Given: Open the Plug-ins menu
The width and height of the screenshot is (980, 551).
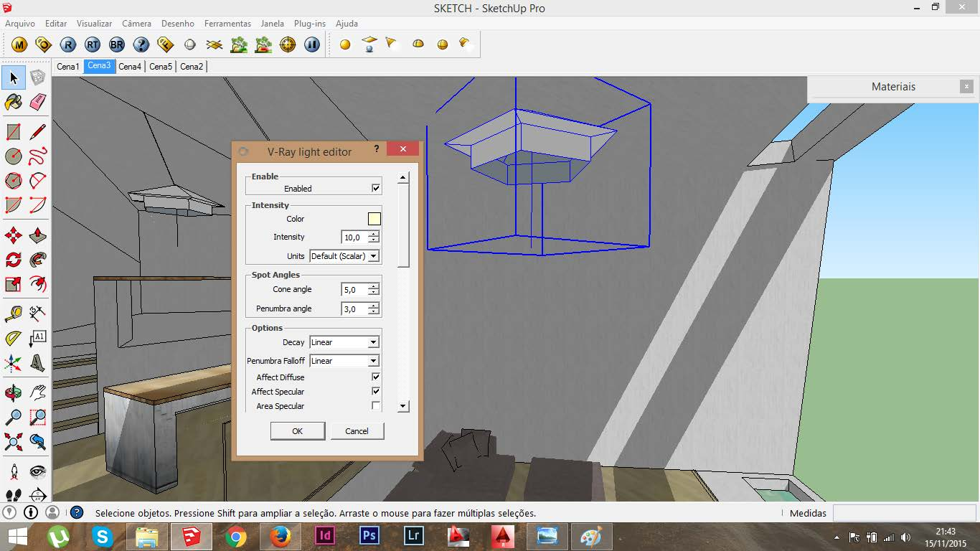Looking at the screenshot, I should coord(310,23).
